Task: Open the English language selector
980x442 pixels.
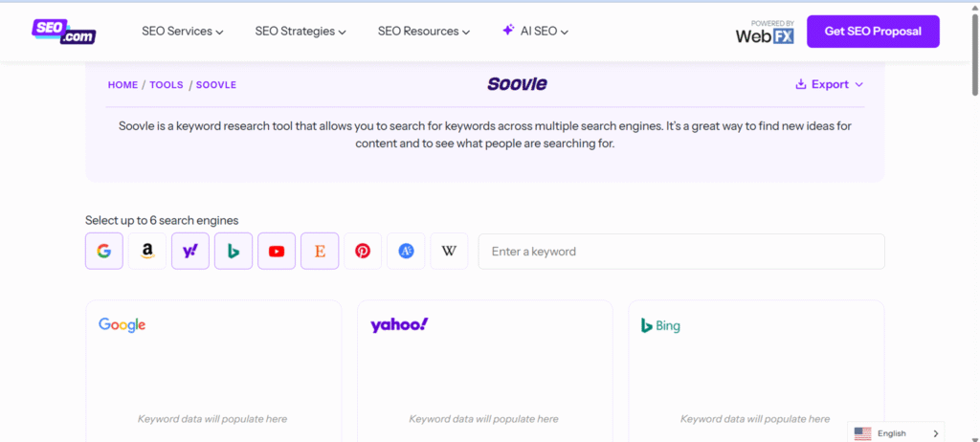Action: 896,433
